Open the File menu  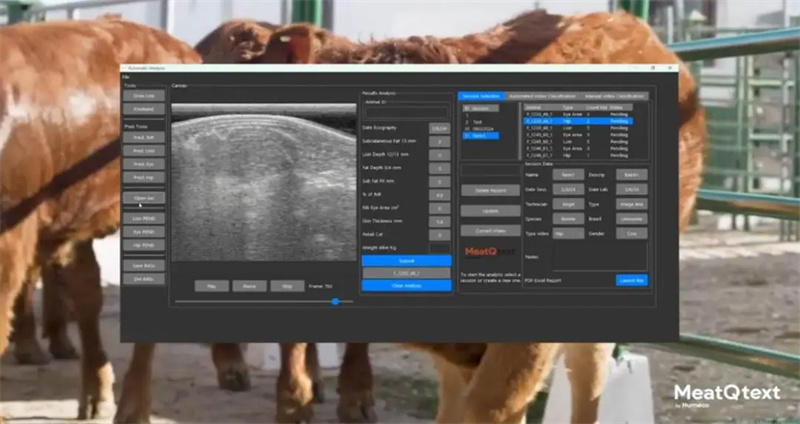pos(126,77)
